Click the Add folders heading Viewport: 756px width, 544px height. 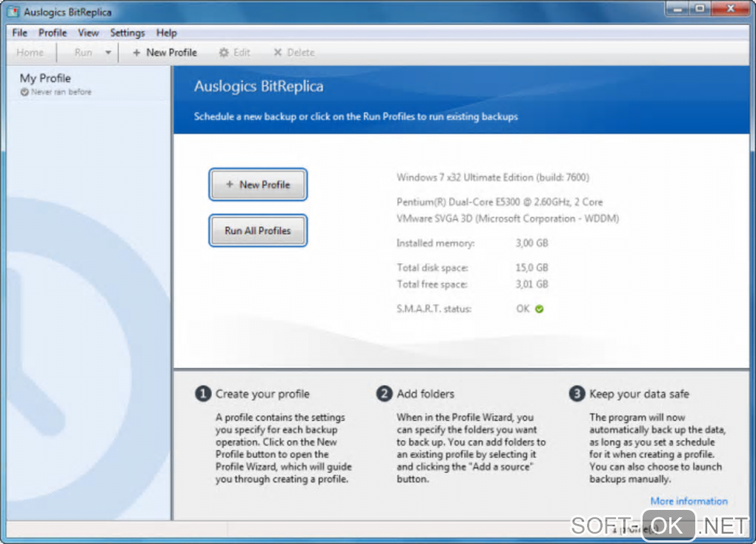425,394
